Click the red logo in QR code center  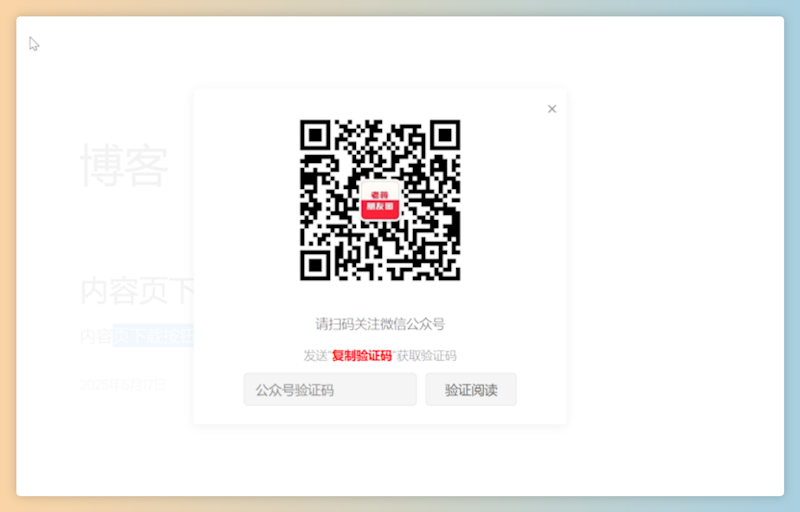pyautogui.click(x=380, y=201)
